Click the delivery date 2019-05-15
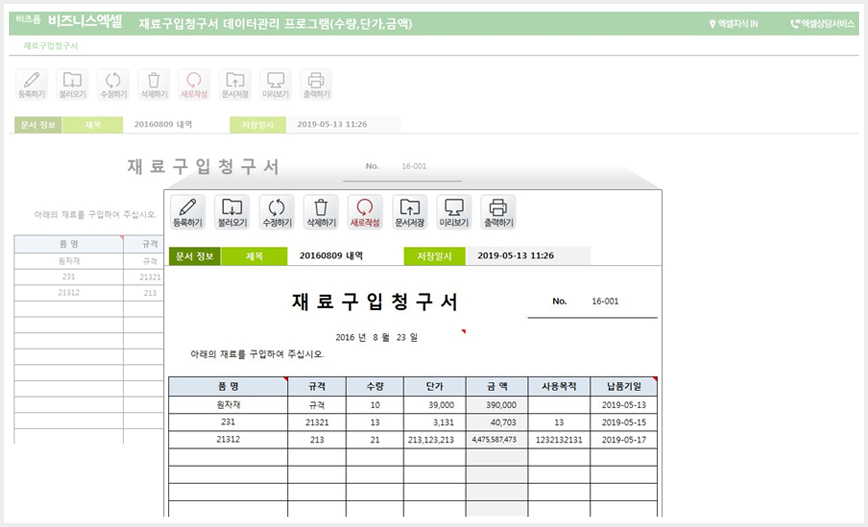This screenshot has width=868, height=527. coord(624,422)
